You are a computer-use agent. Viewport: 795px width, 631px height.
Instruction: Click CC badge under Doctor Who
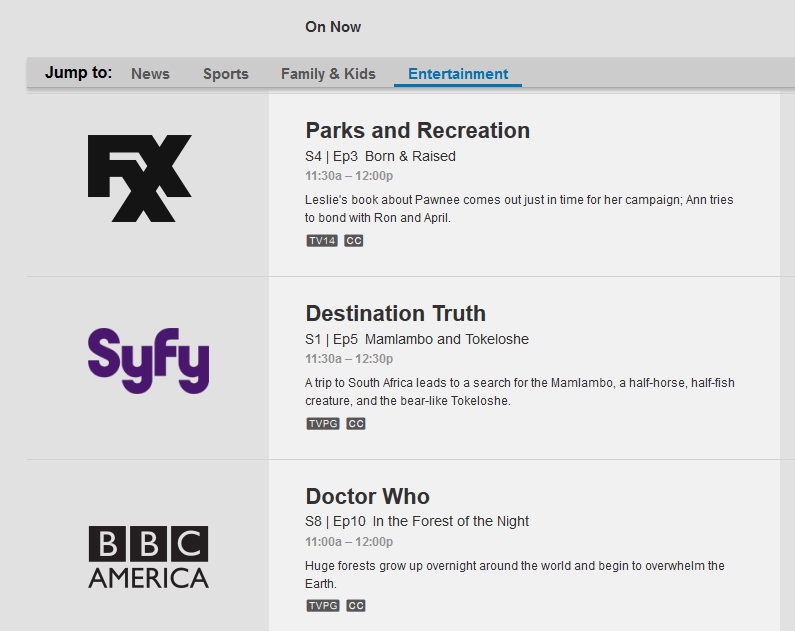356,606
